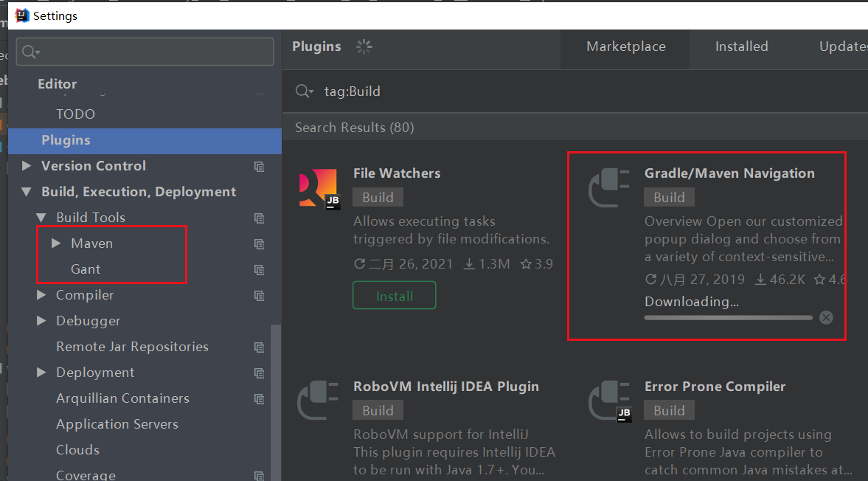
Task: Expand the Debugger settings node
Action: 41,320
